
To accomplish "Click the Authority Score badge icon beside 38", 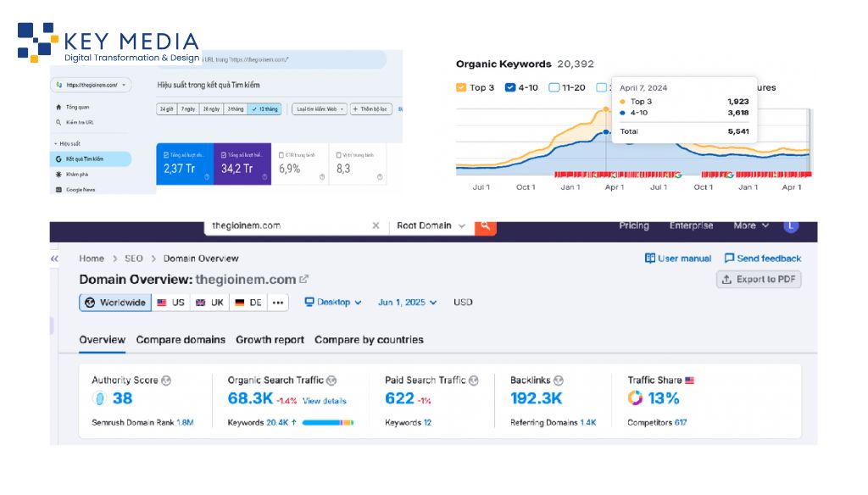I will tap(100, 398).
